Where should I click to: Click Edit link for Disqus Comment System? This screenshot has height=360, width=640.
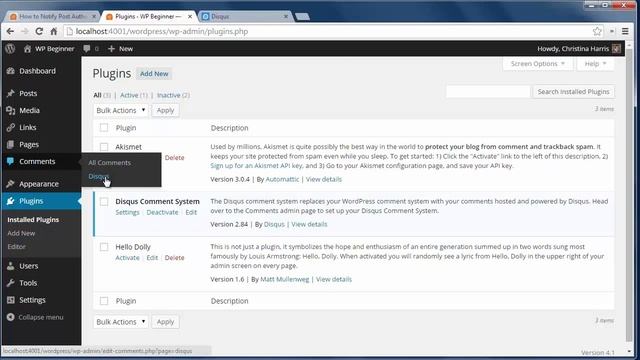pos(191,212)
